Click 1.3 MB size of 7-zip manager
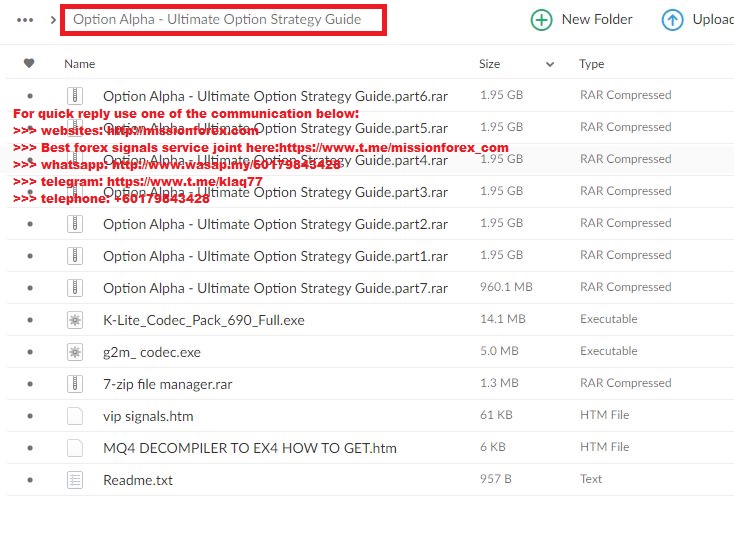Image resolution: width=734 pixels, height=549 pixels. point(499,383)
